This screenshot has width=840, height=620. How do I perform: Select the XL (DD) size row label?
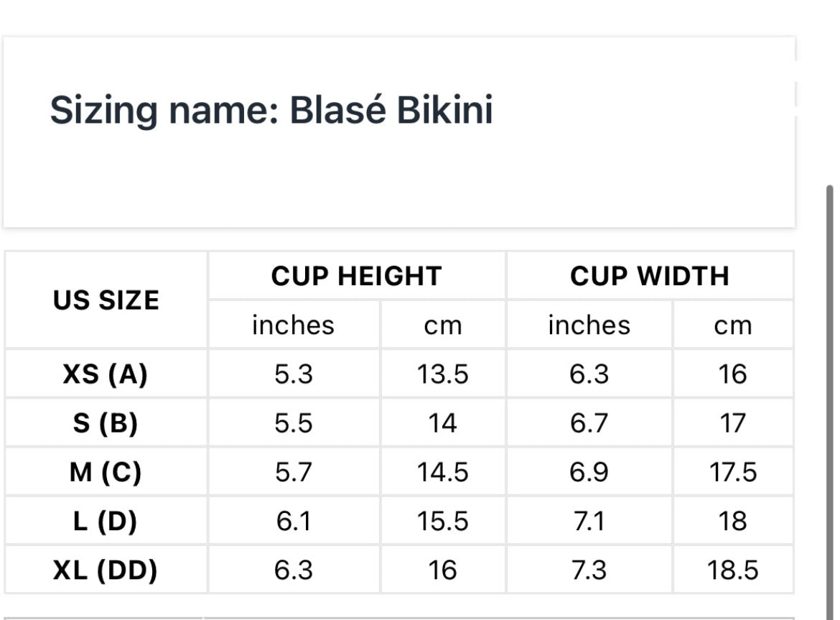pos(105,570)
